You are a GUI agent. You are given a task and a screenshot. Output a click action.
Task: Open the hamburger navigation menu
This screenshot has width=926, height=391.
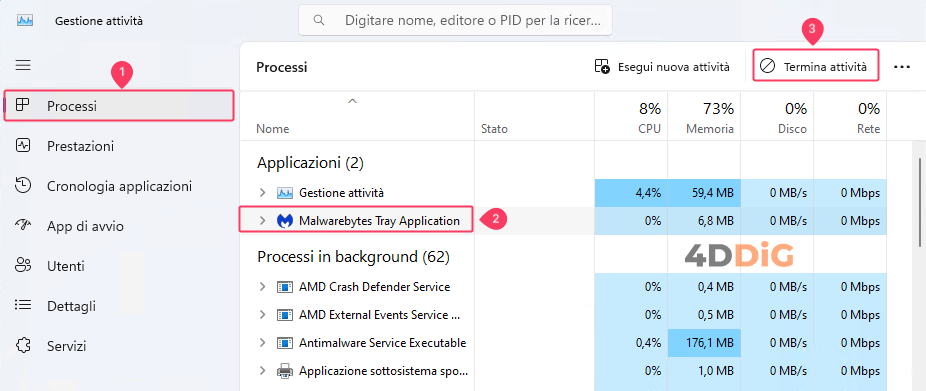click(x=23, y=65)
